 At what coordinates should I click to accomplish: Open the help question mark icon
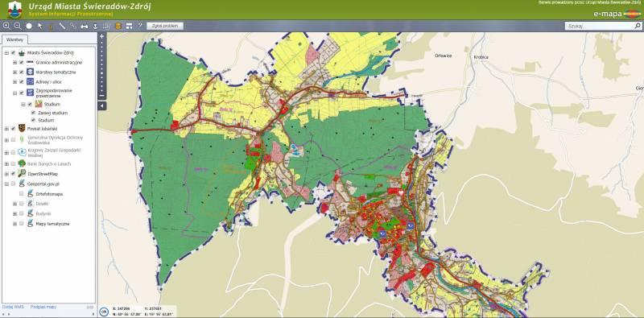click(139, 26)
